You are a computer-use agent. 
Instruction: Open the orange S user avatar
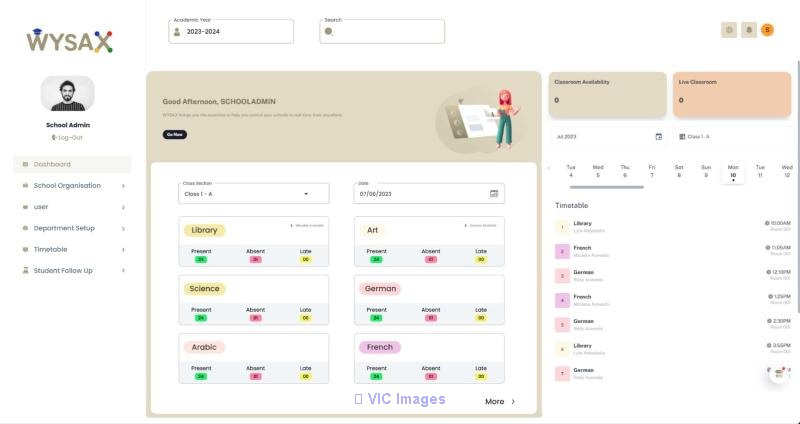pos(767,30)
